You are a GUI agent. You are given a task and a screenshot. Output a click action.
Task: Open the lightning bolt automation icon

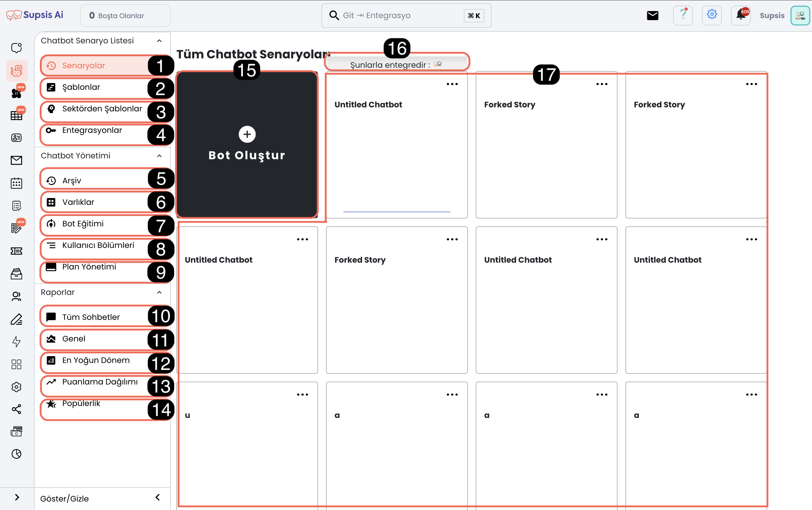pyautogui.click(x=16, y=341)
